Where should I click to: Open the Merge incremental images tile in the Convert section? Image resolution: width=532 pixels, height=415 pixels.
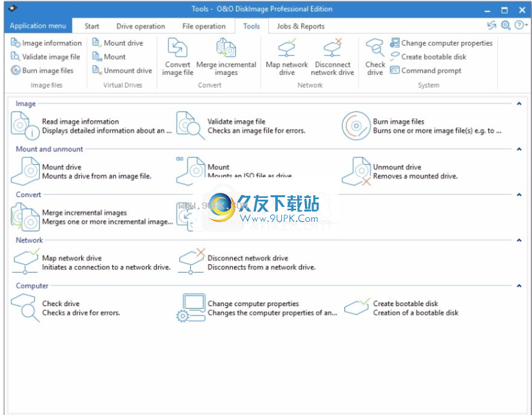pyautogui.click(x=92, y=217)
